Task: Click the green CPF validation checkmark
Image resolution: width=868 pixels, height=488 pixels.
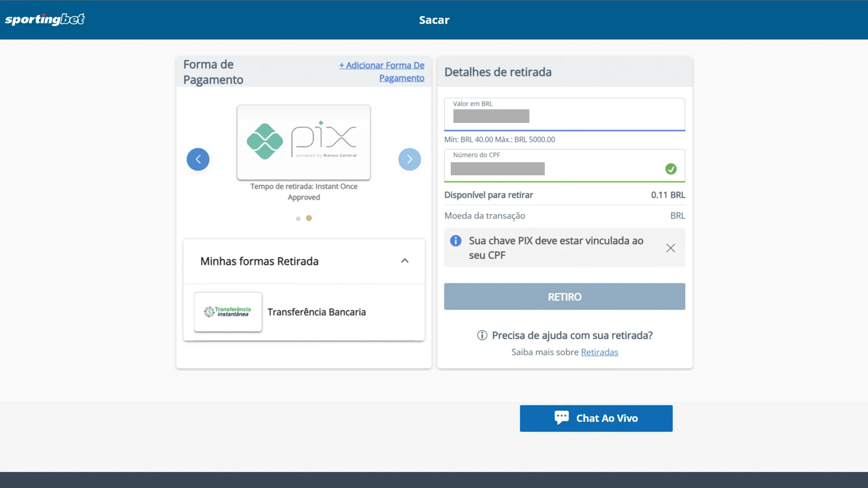Action: (671, 169)
